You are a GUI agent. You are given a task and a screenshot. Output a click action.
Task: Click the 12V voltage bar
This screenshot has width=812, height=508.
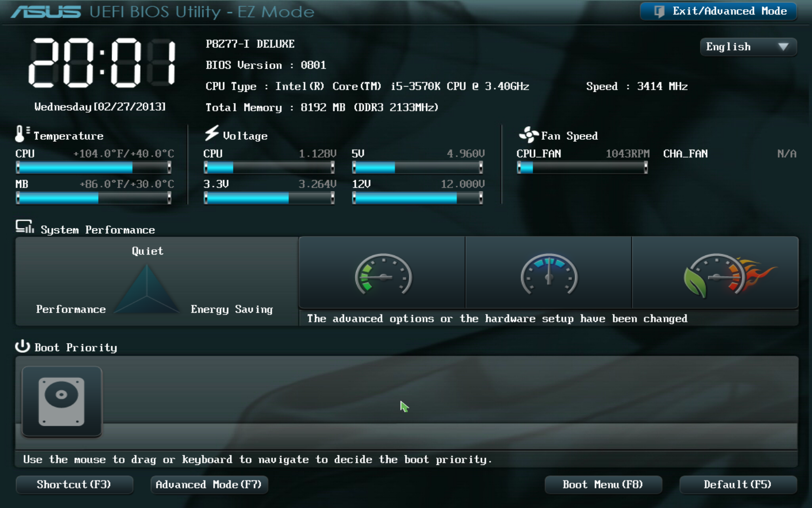coord(418,198)
